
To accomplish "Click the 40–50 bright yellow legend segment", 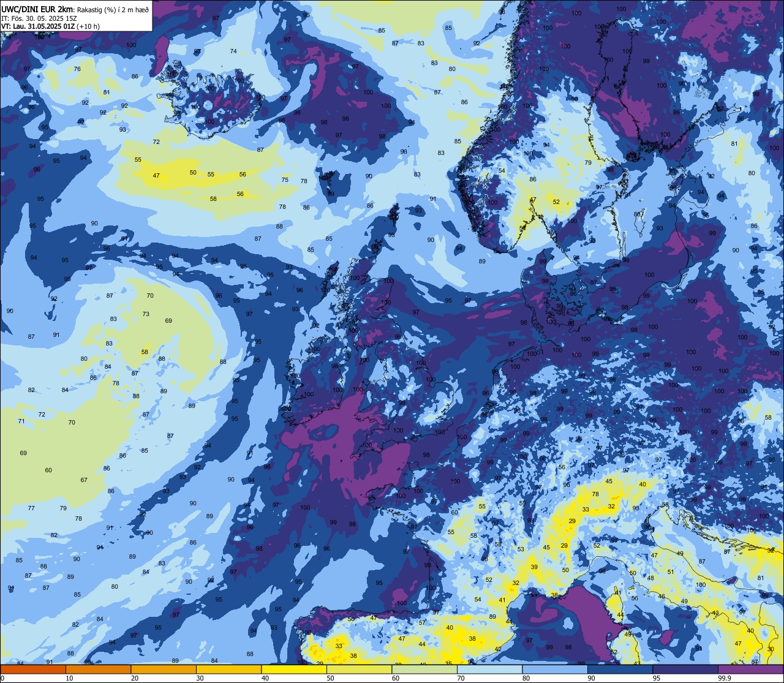I will click(294, 669).
